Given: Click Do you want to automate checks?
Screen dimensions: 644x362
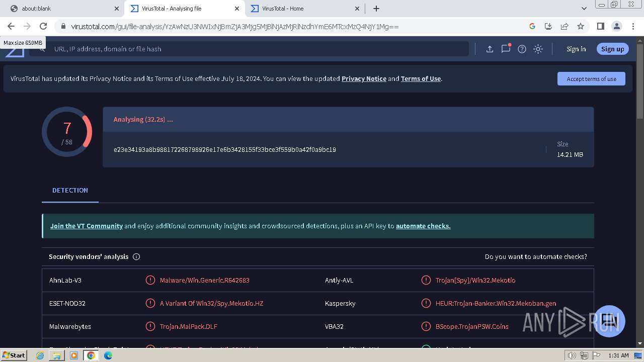Looking at the screenshot, I should (536, 256).
